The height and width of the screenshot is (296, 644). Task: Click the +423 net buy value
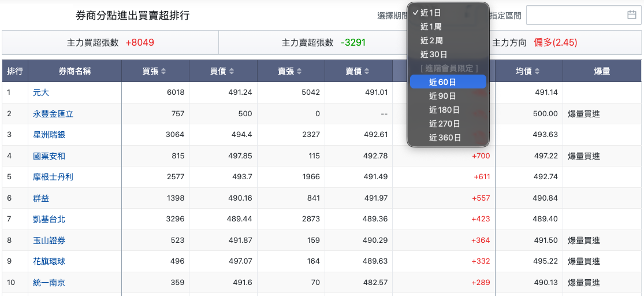coord(481,219)
